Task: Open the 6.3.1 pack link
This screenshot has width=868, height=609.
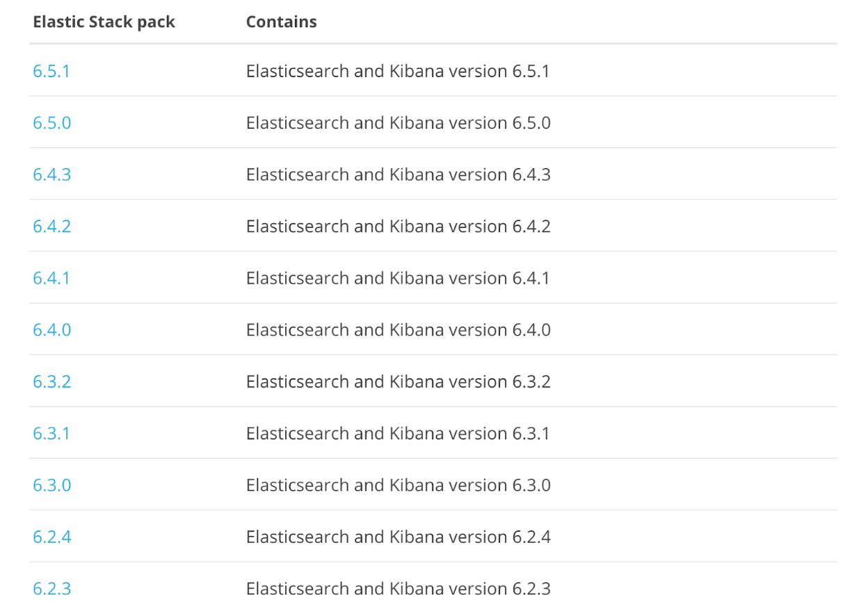Action: coord(51,433)
